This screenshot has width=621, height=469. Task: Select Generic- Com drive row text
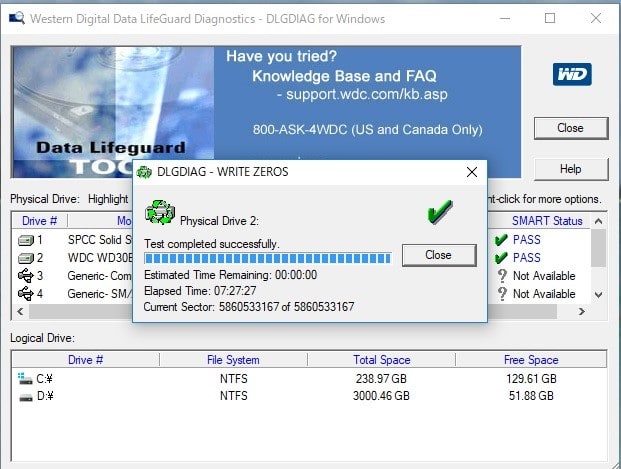click(x=99, y=276)
